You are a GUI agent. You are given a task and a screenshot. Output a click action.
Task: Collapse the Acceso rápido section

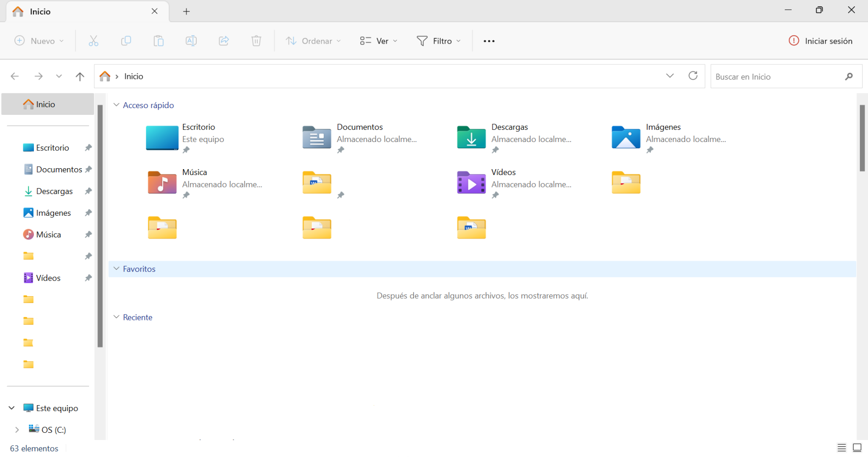click(x=117, y=105)
